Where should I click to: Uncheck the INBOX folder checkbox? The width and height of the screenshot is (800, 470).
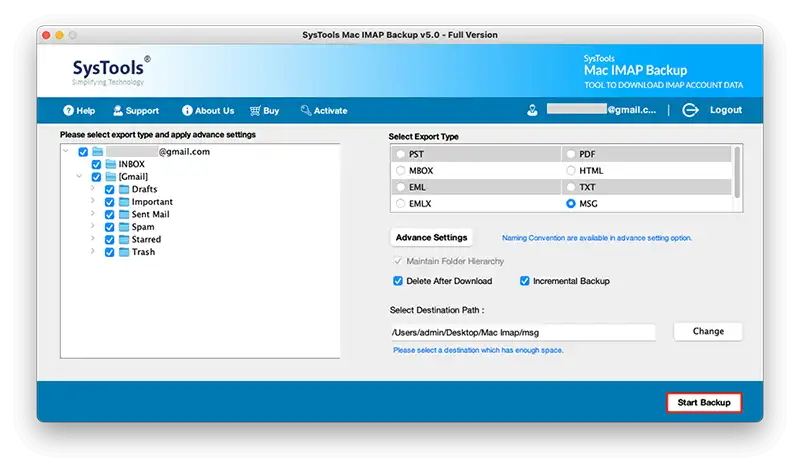(x=96, y=164)
